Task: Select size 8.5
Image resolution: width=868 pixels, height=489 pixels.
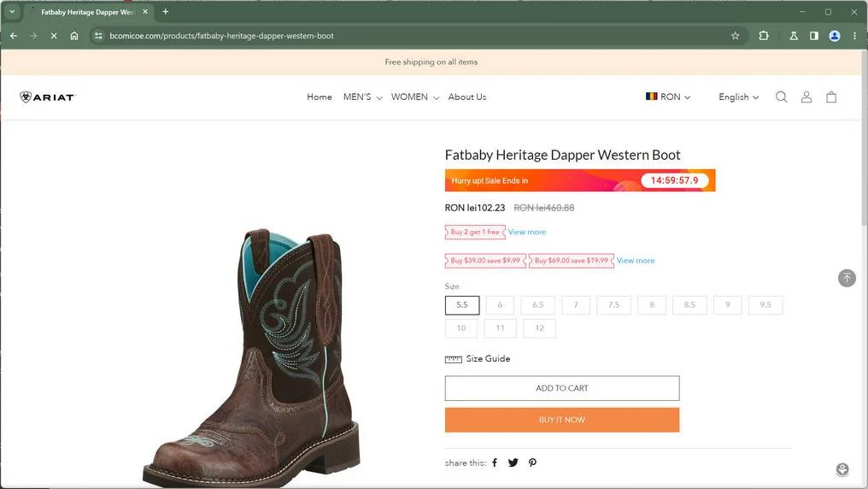Action: tap(689, 305)
